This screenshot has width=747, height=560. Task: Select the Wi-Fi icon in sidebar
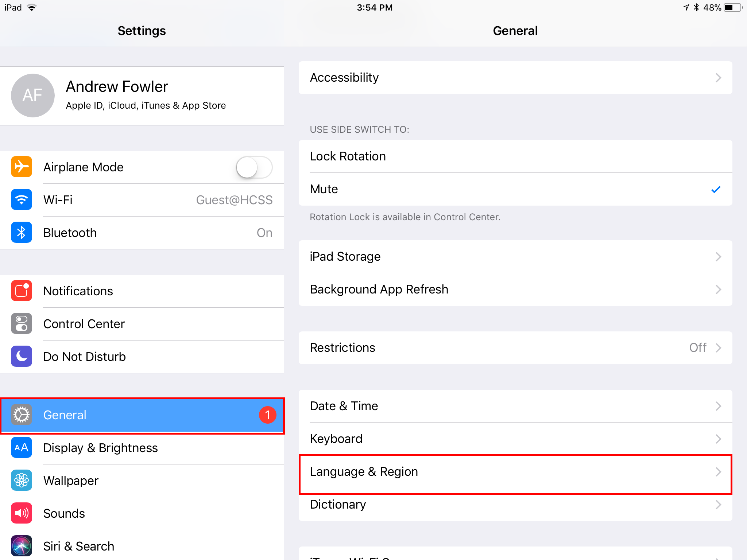[x=22, y=200]
